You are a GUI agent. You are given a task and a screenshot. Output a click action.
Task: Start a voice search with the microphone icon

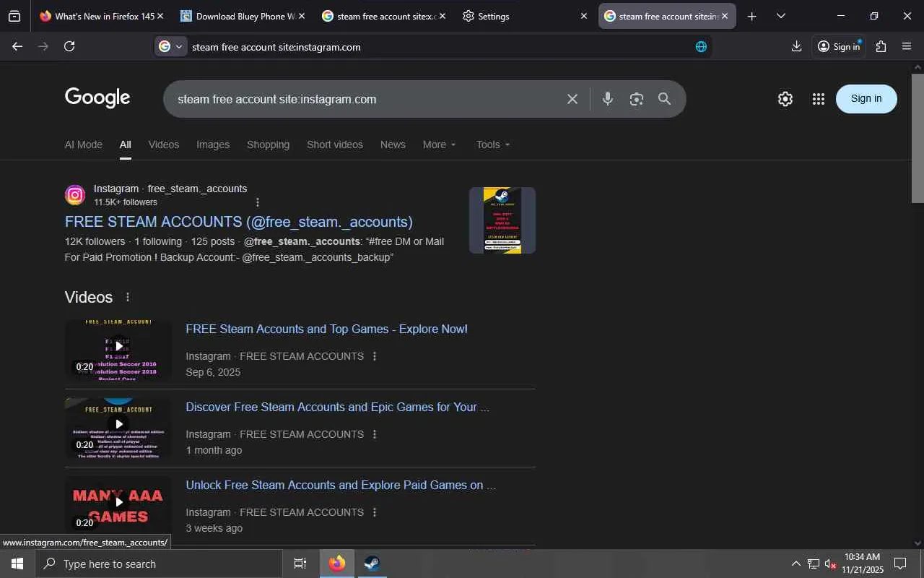coord(608,99)
